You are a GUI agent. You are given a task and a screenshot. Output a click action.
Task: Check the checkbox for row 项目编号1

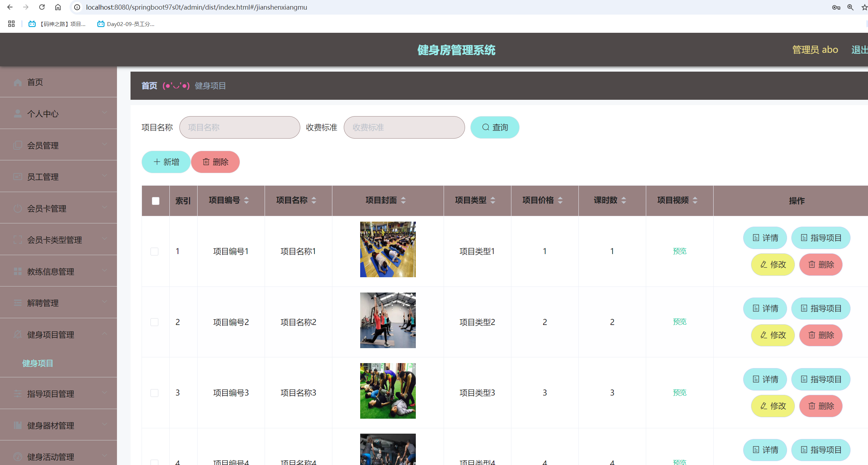click(x=154, y=252)
